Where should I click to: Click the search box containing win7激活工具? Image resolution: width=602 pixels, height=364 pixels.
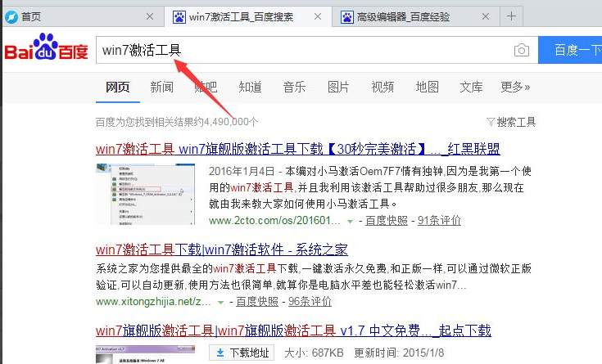point(303,51)
